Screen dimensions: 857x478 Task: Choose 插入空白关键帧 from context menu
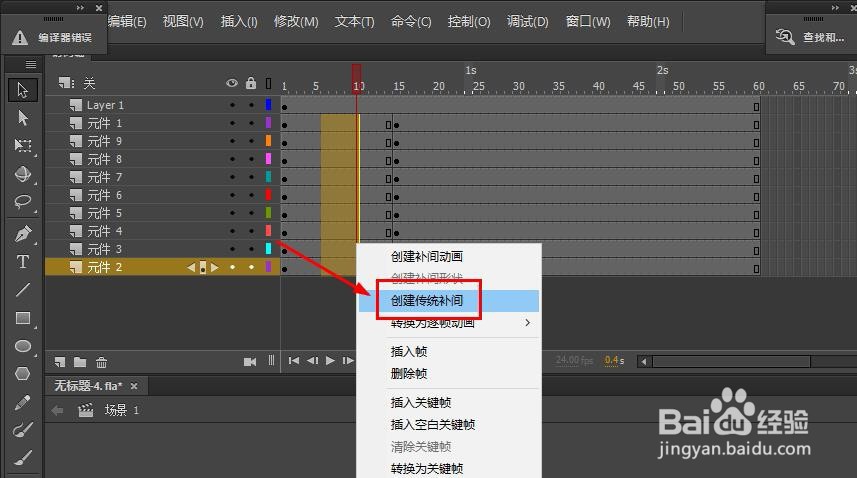tap(449, 424)
